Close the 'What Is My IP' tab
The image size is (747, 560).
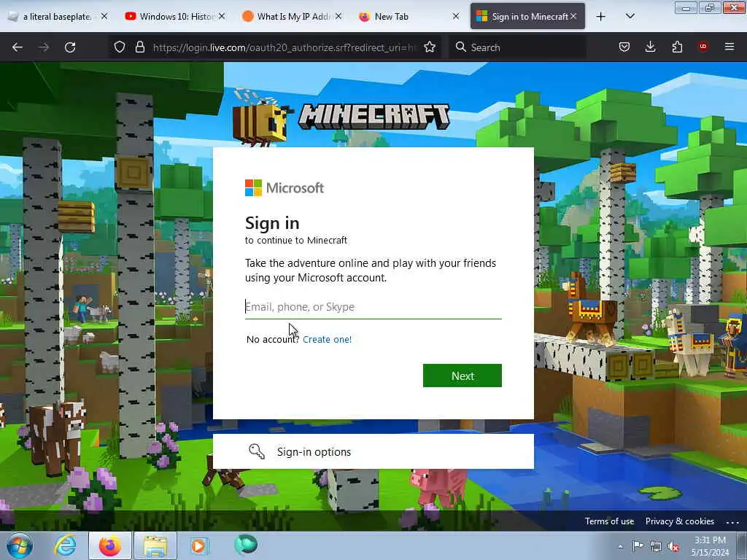338,17
